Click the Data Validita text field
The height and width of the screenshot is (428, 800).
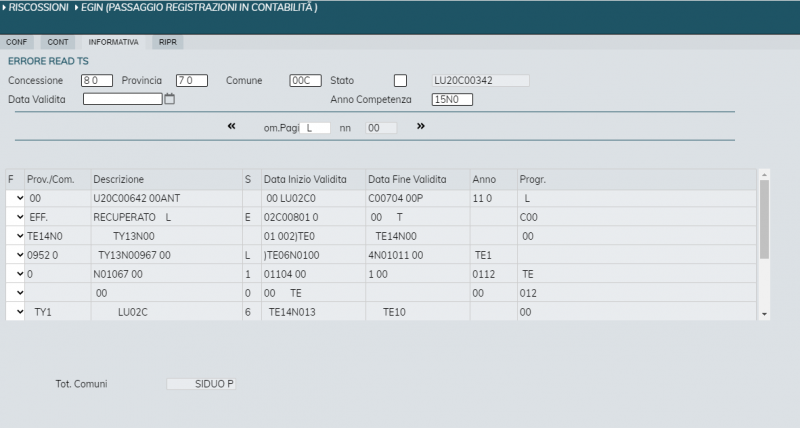(x=122, y=99)
